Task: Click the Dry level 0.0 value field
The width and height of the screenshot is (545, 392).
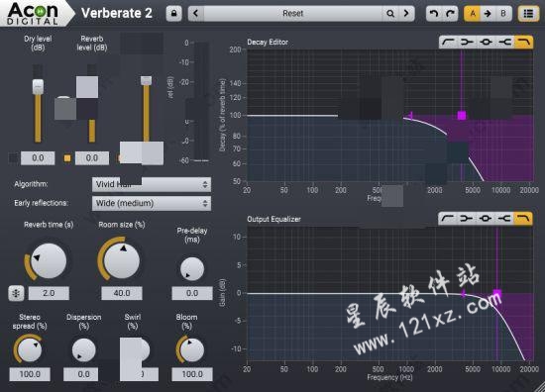Action: point(38,158)
